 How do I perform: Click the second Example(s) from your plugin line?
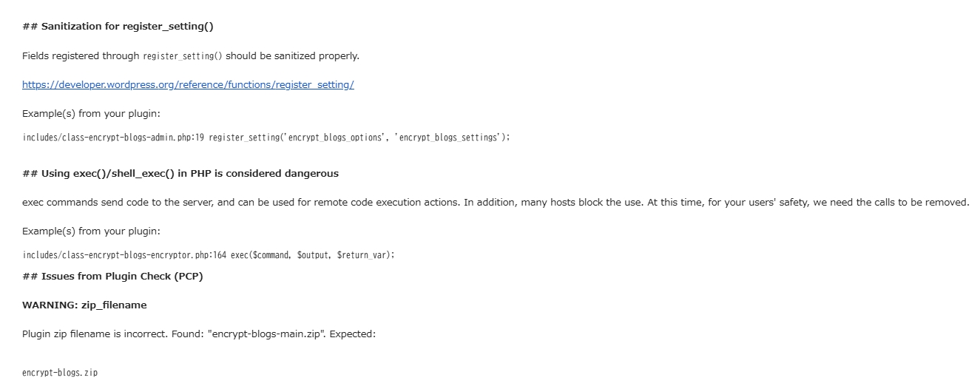click(x=91, y=231)
